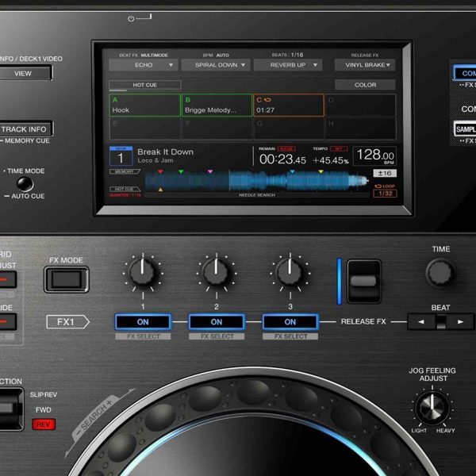Select the HOT CUE tab on the display
This screenshot has width=476, height=476.
145,85
